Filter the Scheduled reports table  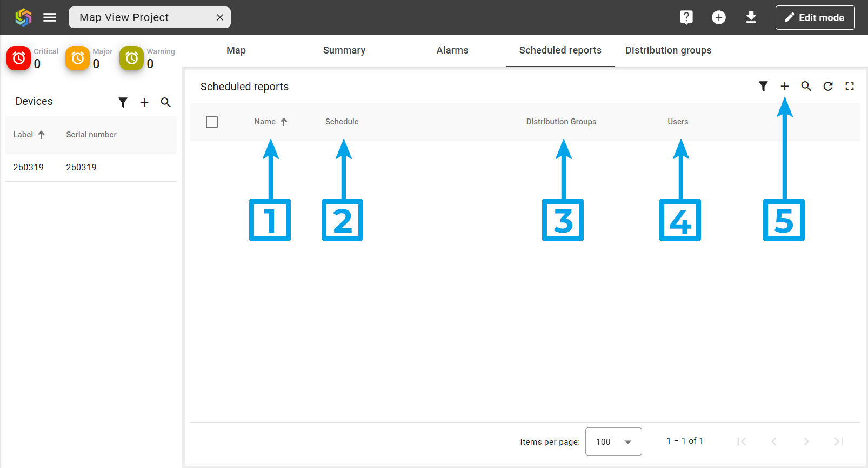click(x=763, y=87)
